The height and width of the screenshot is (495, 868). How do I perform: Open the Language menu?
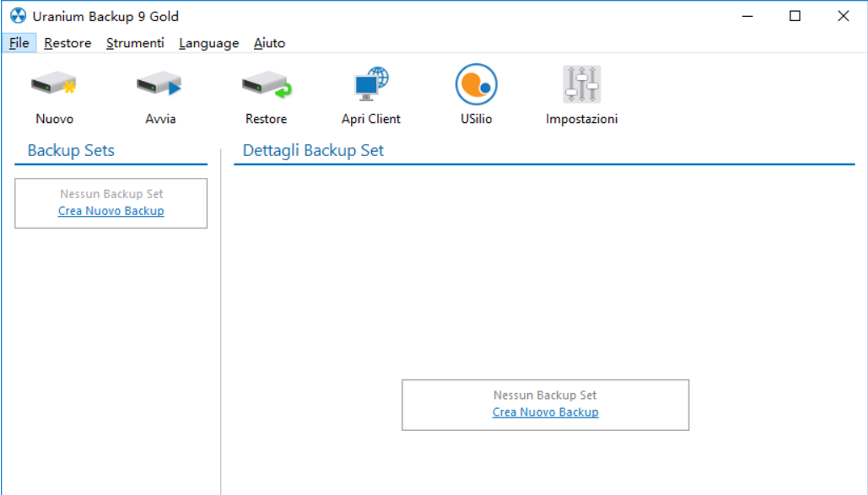click(x=208, y=43)
